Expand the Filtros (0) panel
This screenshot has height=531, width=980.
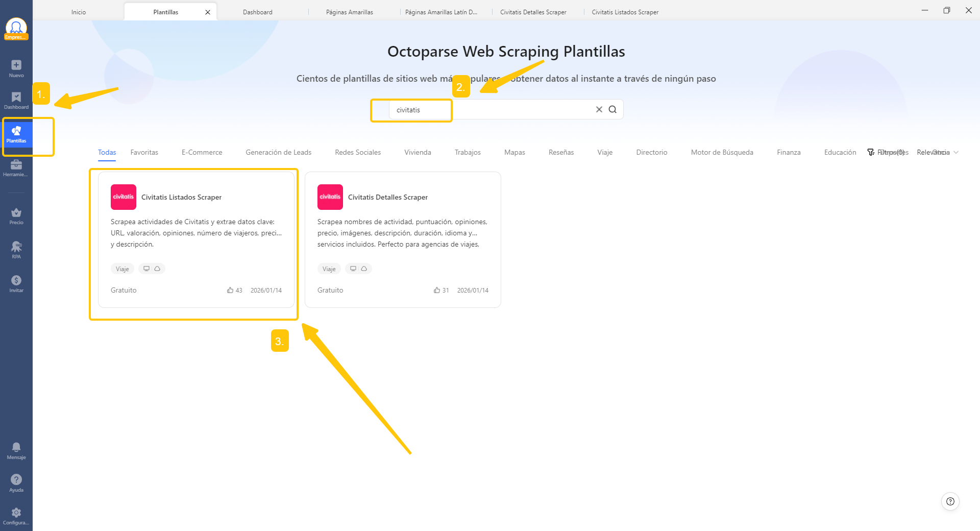[x=887, y=152]
